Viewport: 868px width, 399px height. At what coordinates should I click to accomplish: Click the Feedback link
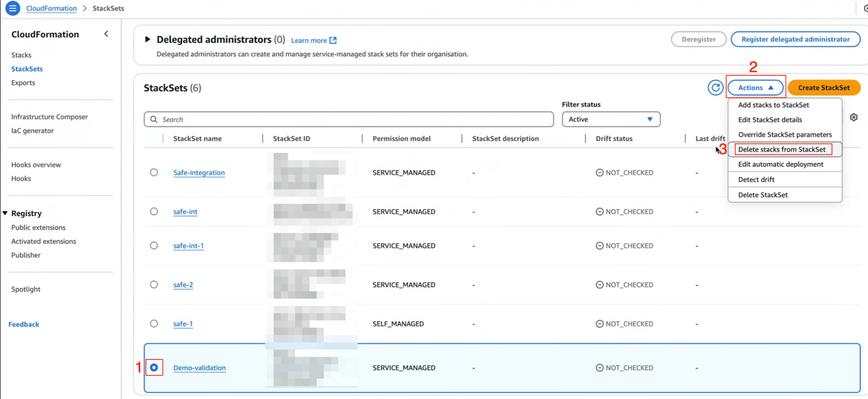pos(24,324)
